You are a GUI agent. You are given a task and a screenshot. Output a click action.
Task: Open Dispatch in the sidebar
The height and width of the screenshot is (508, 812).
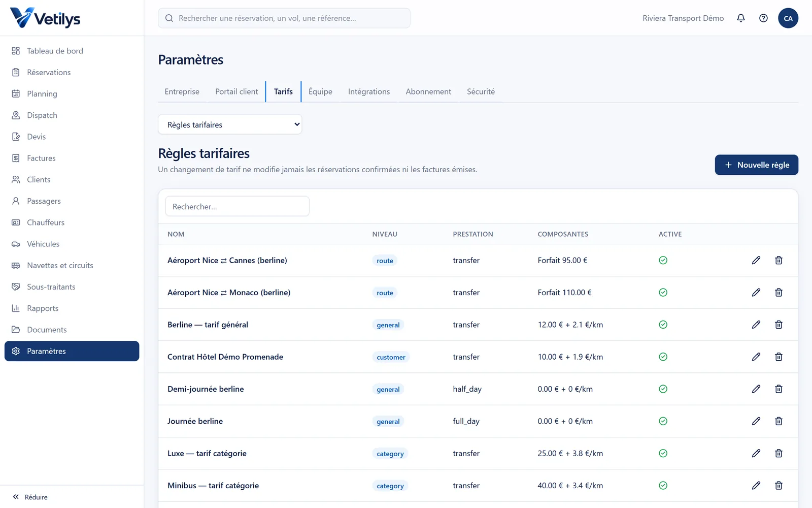click(72, 115)
